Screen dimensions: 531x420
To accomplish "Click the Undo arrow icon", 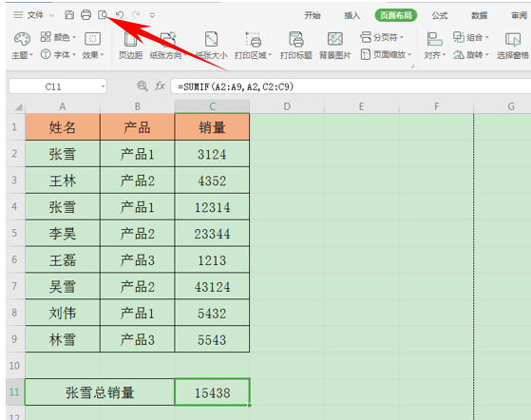I will tap(119, 14).
